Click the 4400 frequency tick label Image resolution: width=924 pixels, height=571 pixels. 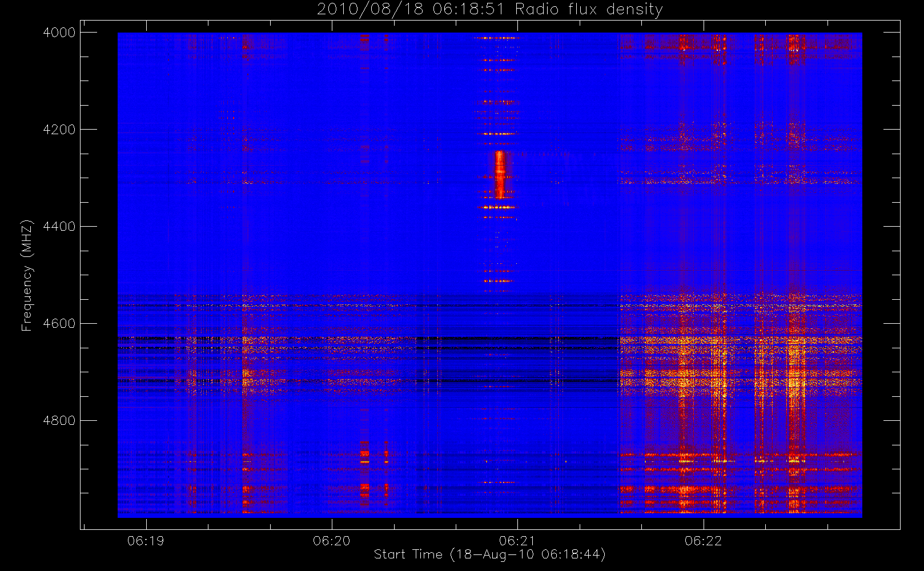tap(59, 227)
